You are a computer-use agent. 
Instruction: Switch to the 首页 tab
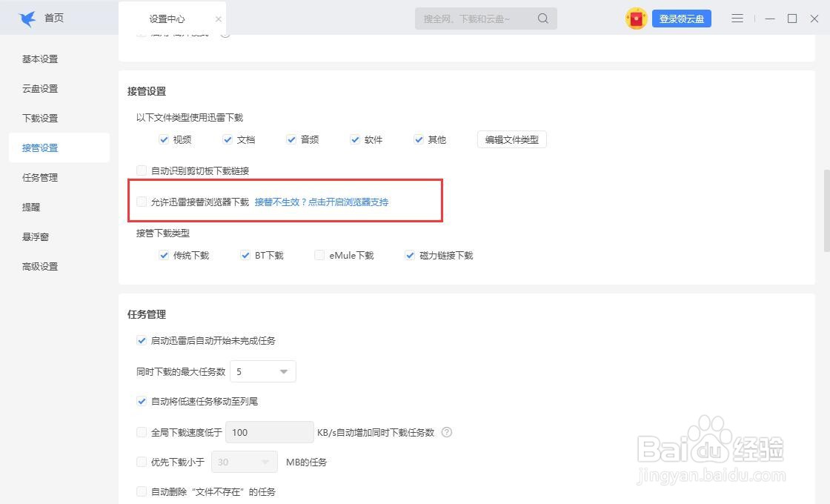point(54,18)
